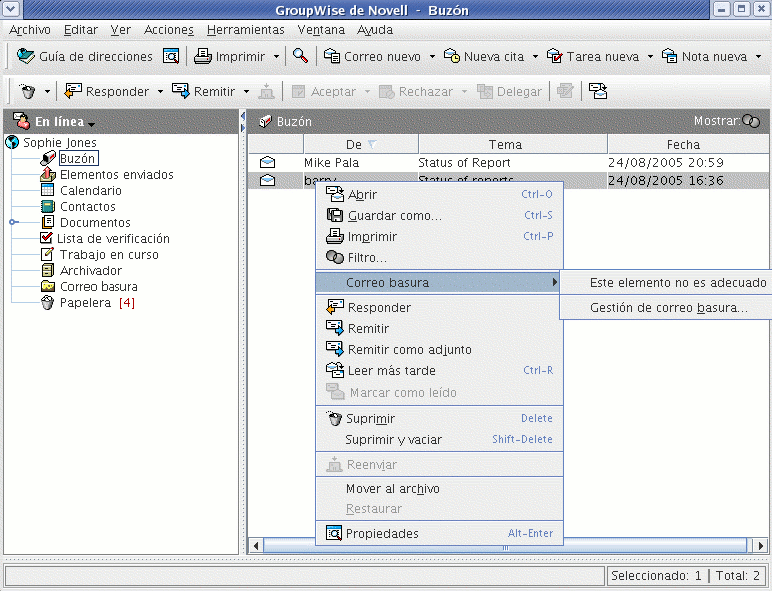Open the Tarea nueva dropdown arrow
This screenshot has height=591, width=772.
pos(650,57)
